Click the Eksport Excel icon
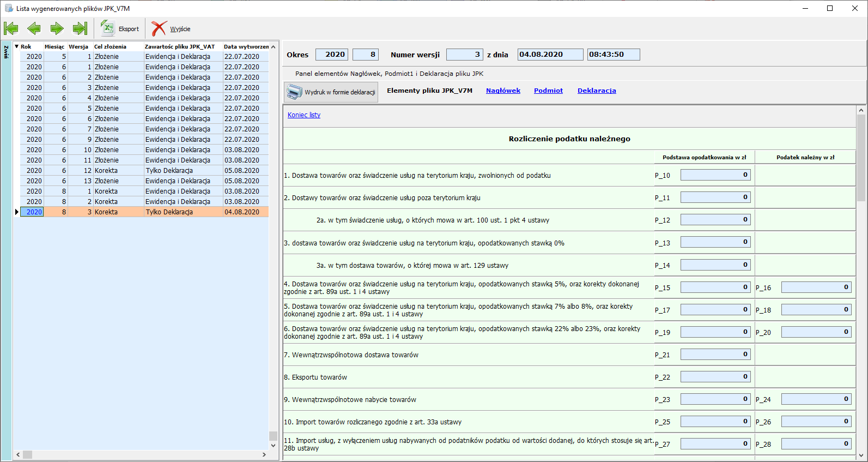The image size is (868, 462). point(108,28)
